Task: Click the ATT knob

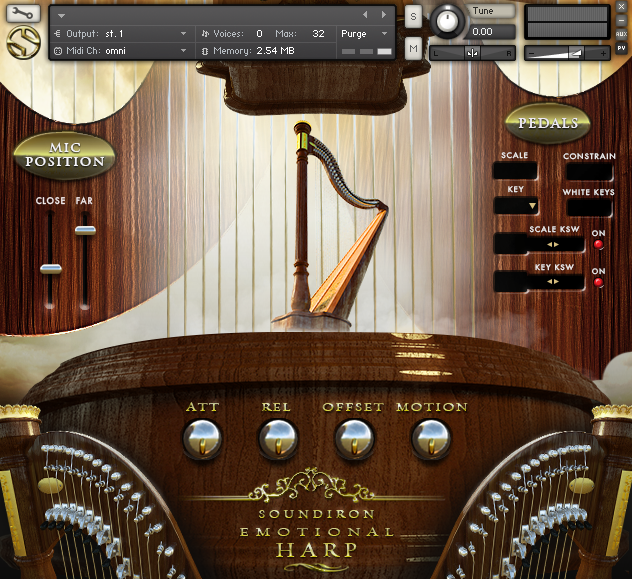Action: pos(202,439)
